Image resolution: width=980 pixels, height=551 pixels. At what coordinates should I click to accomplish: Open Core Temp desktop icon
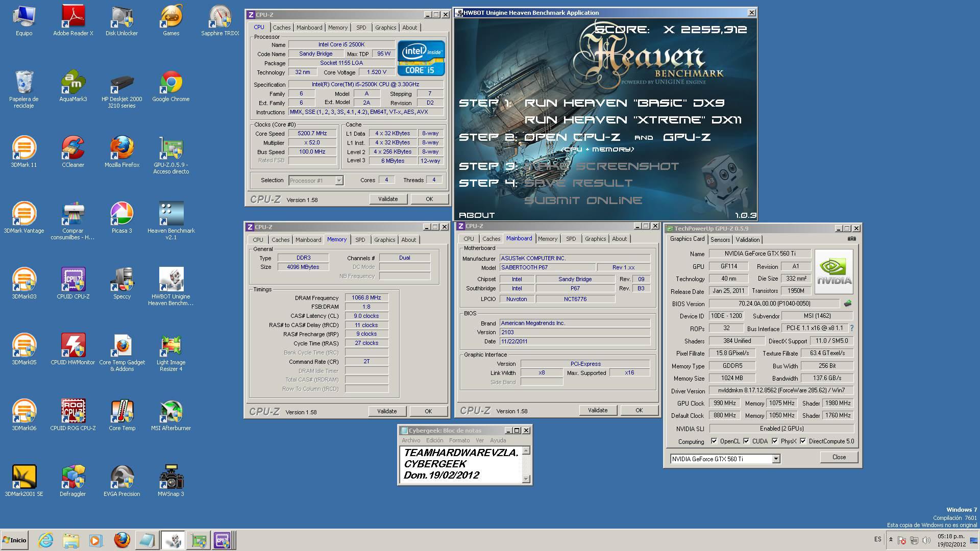pyautogui.click(x=121, y=415)
